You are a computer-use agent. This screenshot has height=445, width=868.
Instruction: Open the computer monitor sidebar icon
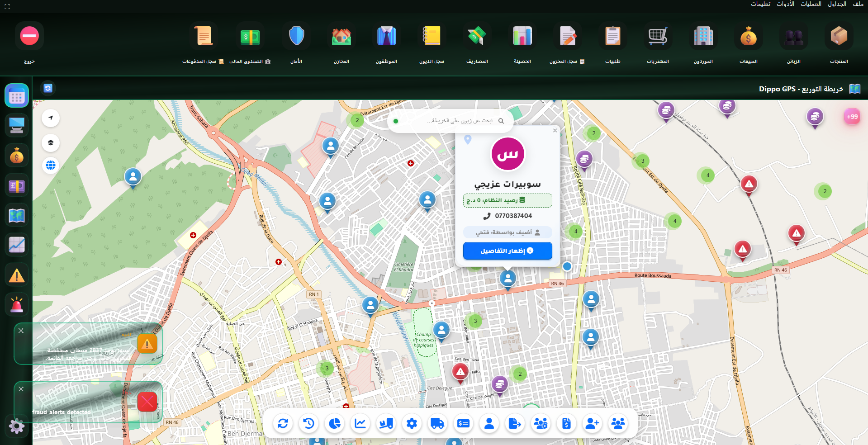pos(17,125)
